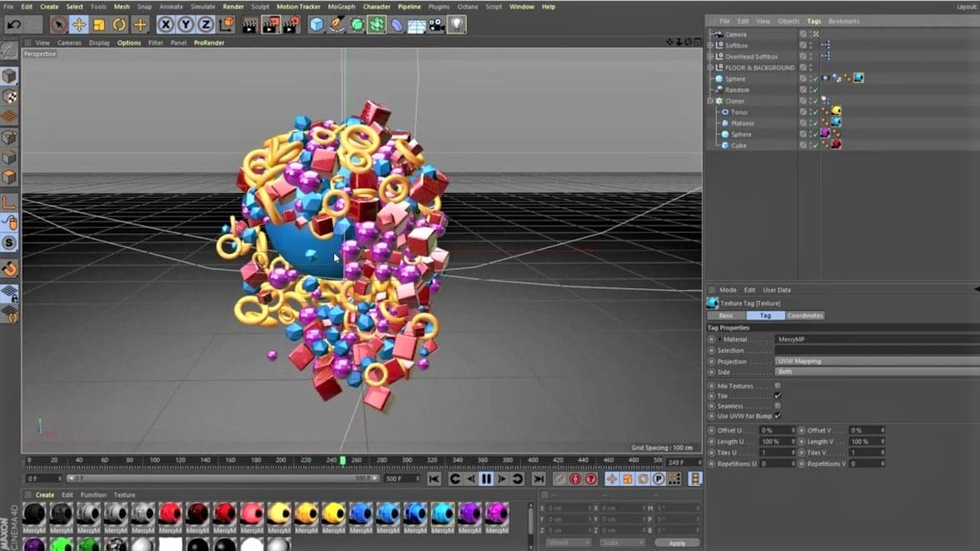
Task: Collapse the Cloner hierarchy
Action: 710,101
